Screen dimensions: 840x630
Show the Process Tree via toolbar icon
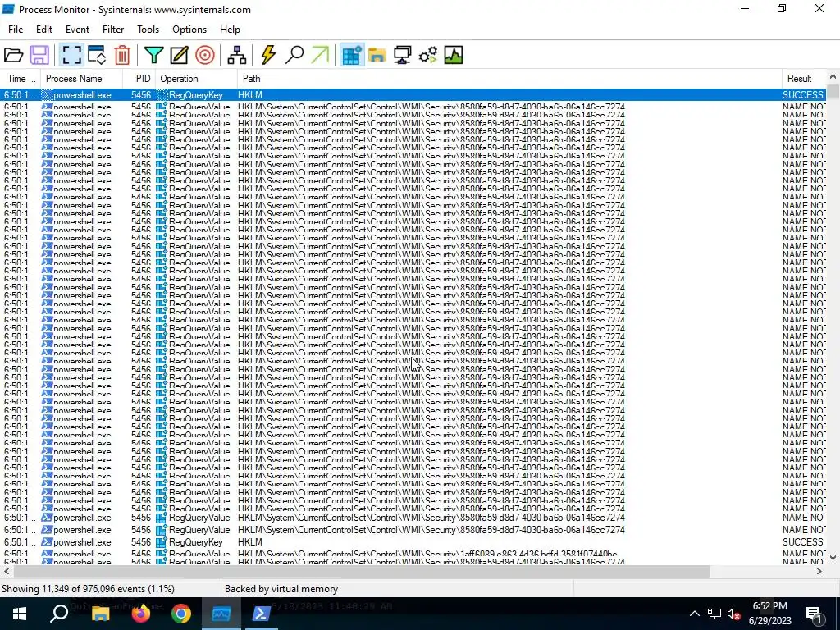[236, 55]
